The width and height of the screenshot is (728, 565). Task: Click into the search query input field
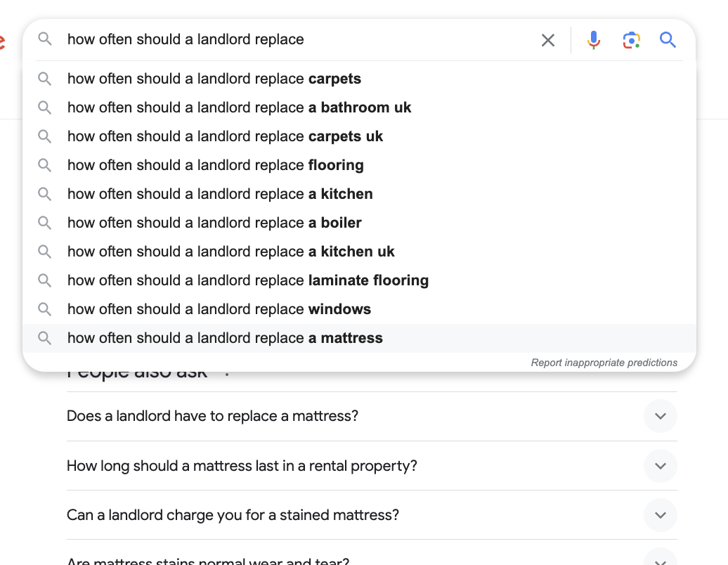pyautogui.click(x=295, y=39)
